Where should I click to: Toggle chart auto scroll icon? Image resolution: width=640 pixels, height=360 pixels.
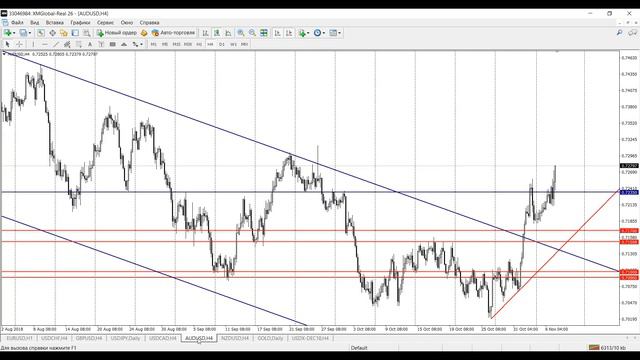coord(278,33)
